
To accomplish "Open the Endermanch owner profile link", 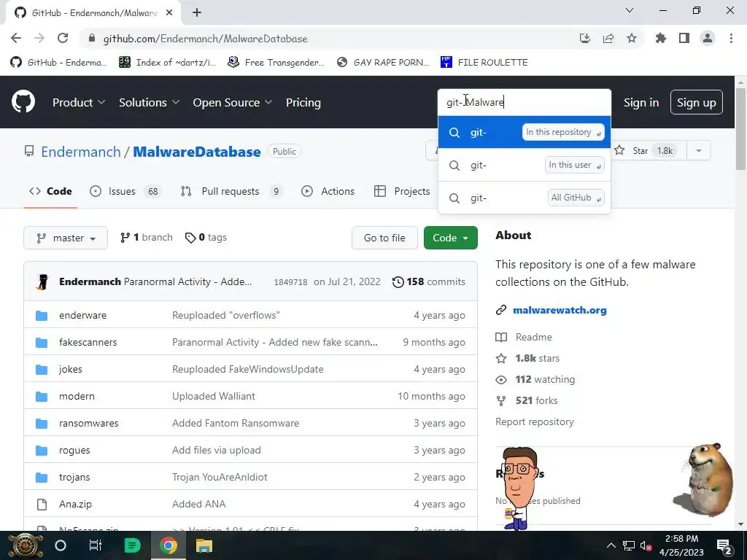I will click(80, 152).
